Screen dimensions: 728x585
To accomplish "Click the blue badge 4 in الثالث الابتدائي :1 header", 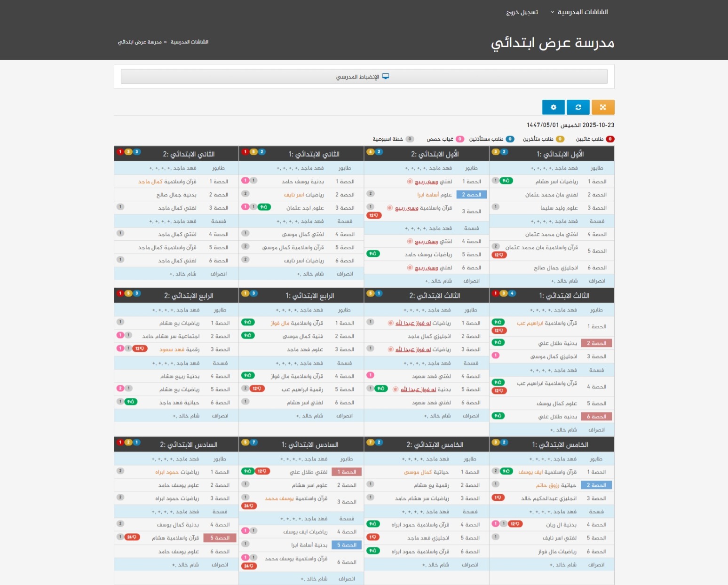I will click(x=512, y=293).
